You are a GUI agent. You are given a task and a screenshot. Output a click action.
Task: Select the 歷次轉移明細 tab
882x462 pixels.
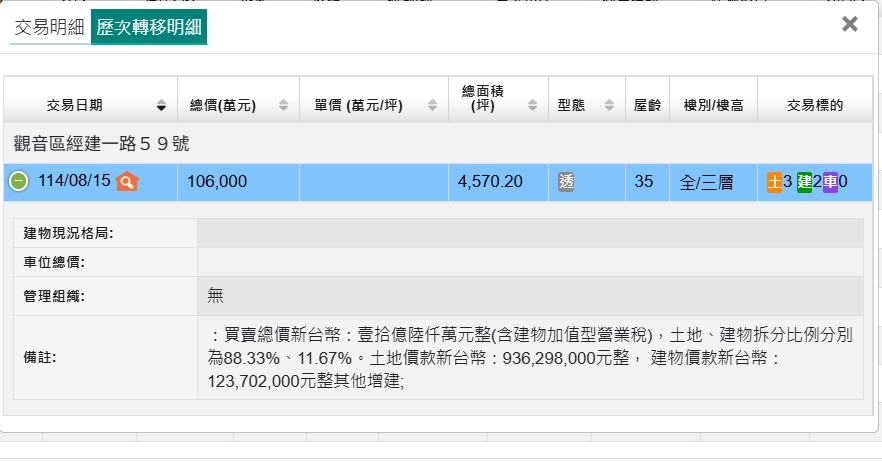pos(149,27)
